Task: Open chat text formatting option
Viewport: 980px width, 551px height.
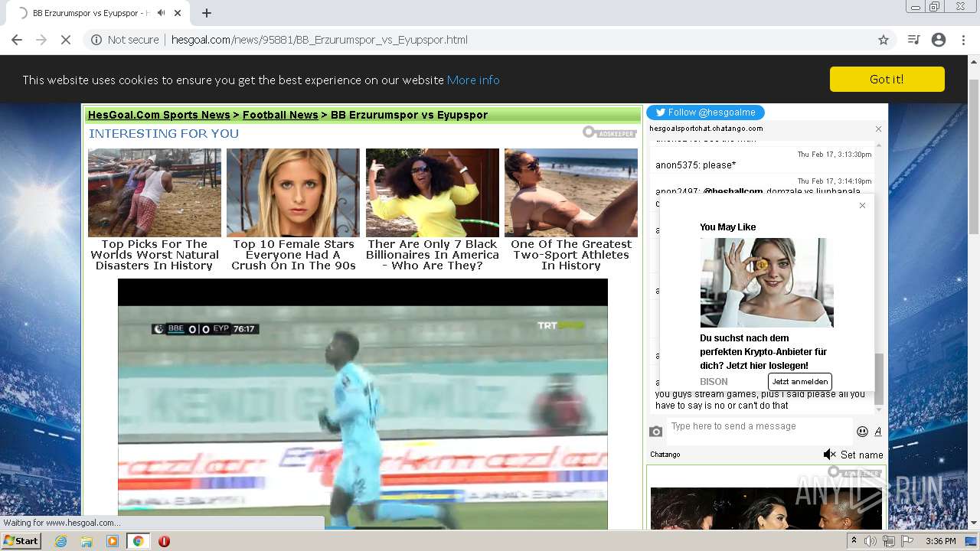Action: coord(878,432)
